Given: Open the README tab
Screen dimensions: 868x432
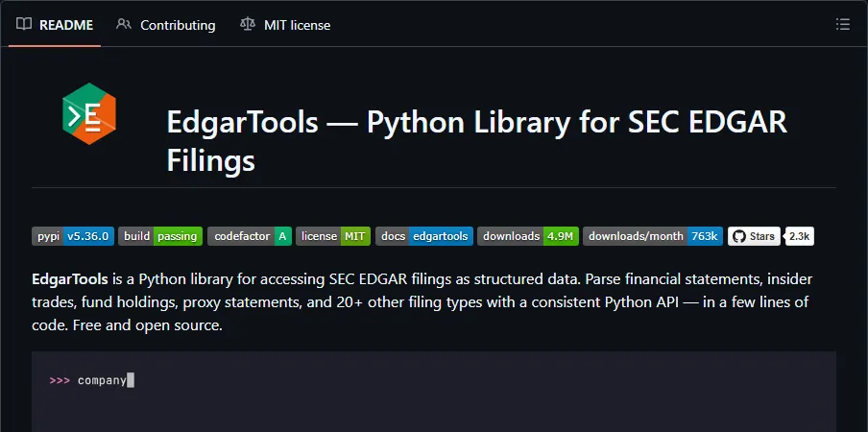Looking at the screenshot, I should (x=54, y=25).
